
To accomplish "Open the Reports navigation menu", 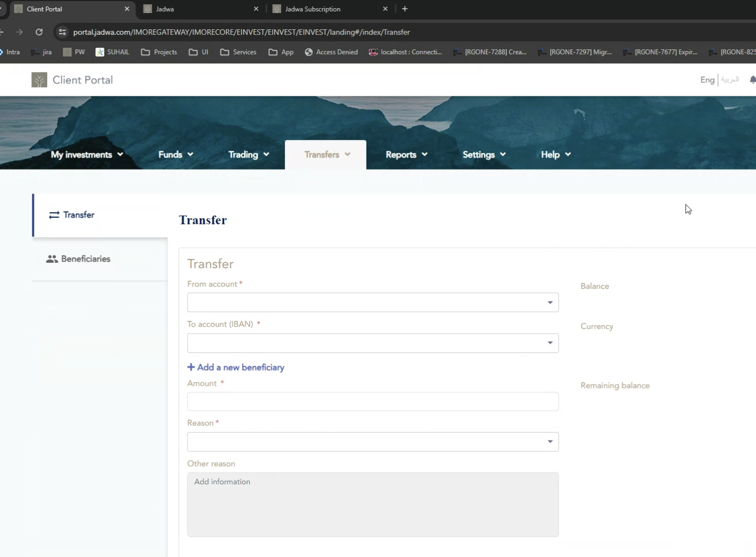I will tap(406, 154).
